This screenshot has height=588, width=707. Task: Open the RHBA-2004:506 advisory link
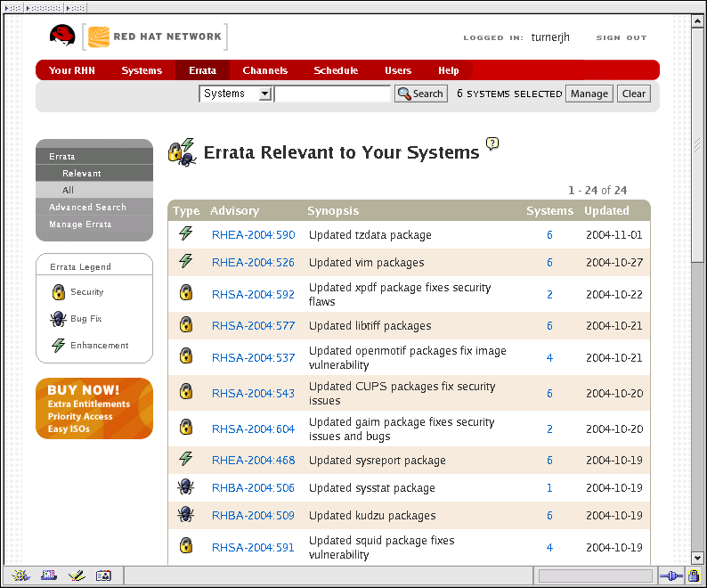pyautogui.click(x=253, y=488)
